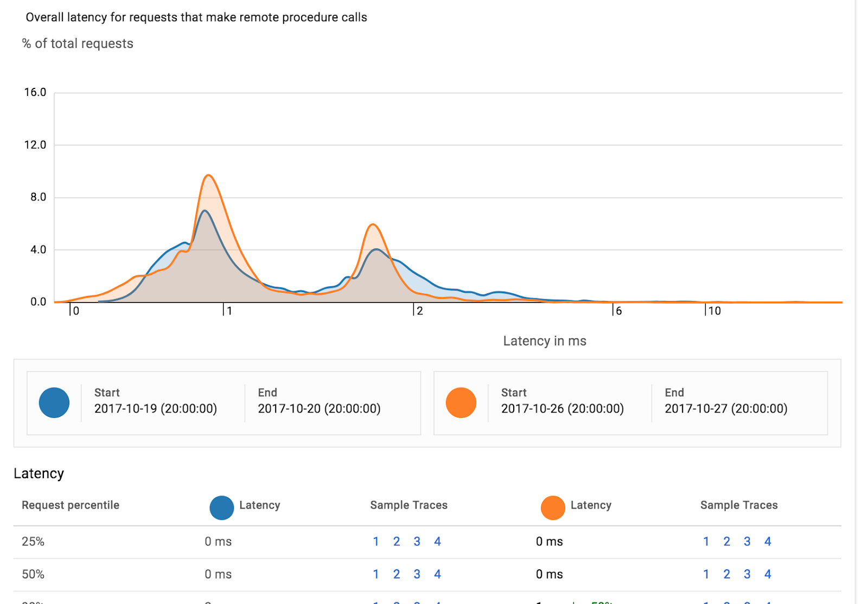The height and width of the screenshot is (604, 868).
Task: Open sample trace 1 for blue 25% row
Action: tap(376, 542)
